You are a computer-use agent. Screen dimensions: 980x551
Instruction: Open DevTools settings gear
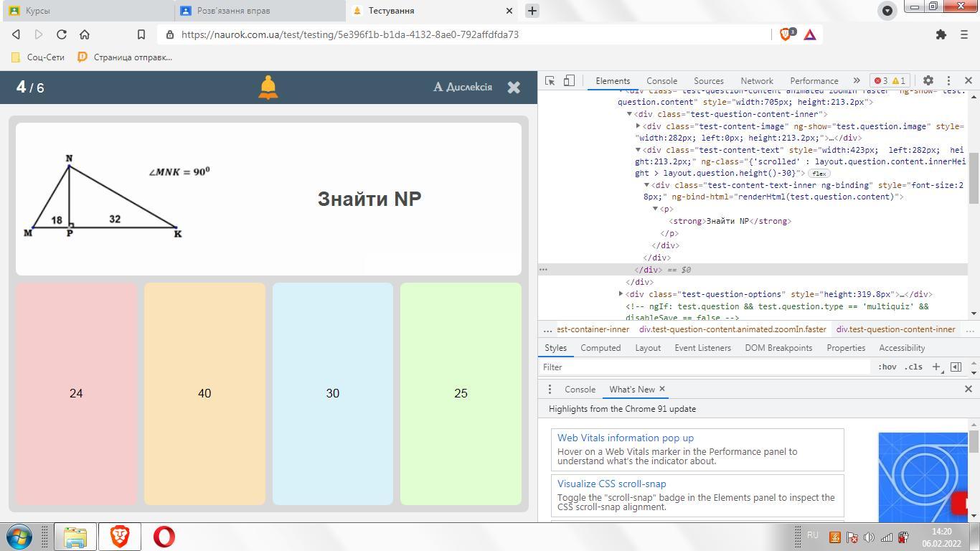pos(928,81)
